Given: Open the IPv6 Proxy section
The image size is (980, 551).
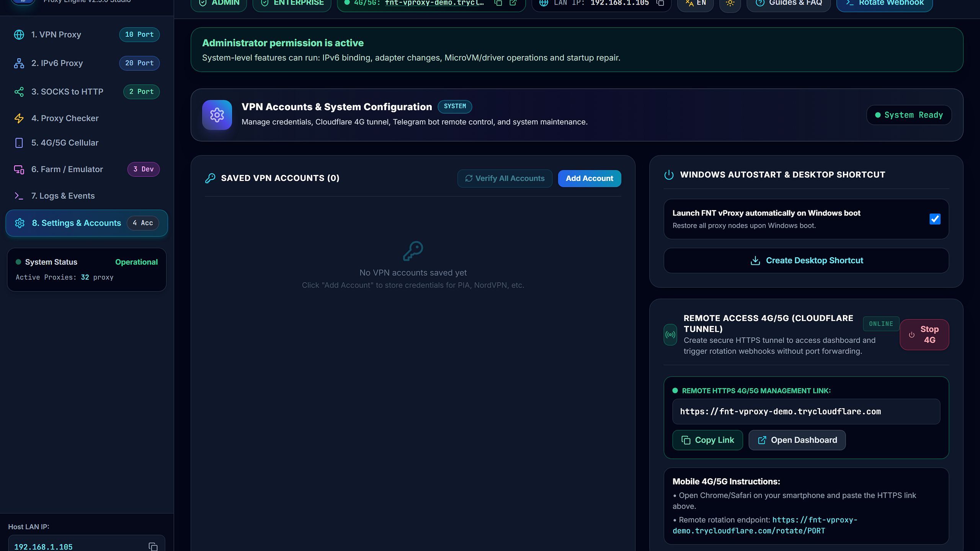Looking at the screenshot, I should click(87, 63).
